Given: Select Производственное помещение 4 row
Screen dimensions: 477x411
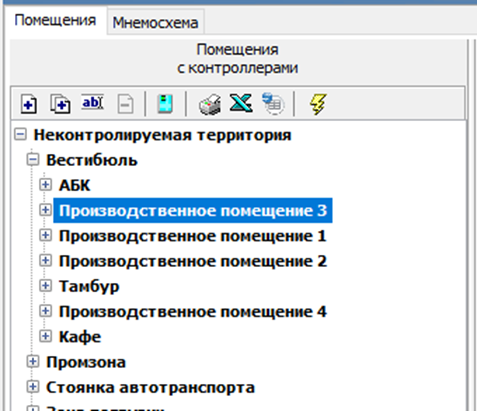Looking at the screenshot, I should pos(193,312).
